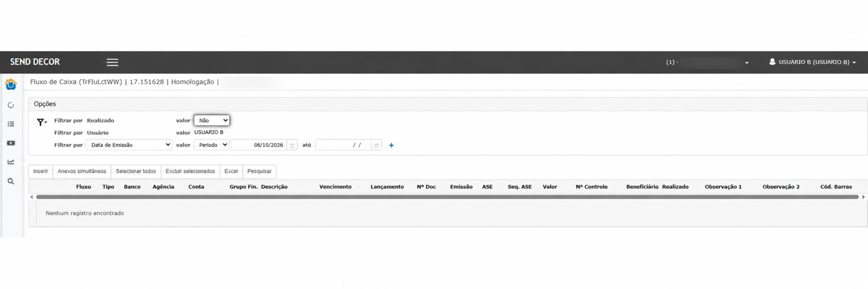Screen dimensions: 868x289
Task: Click the horizontal table scrollbar track
Action: point(447,197)
